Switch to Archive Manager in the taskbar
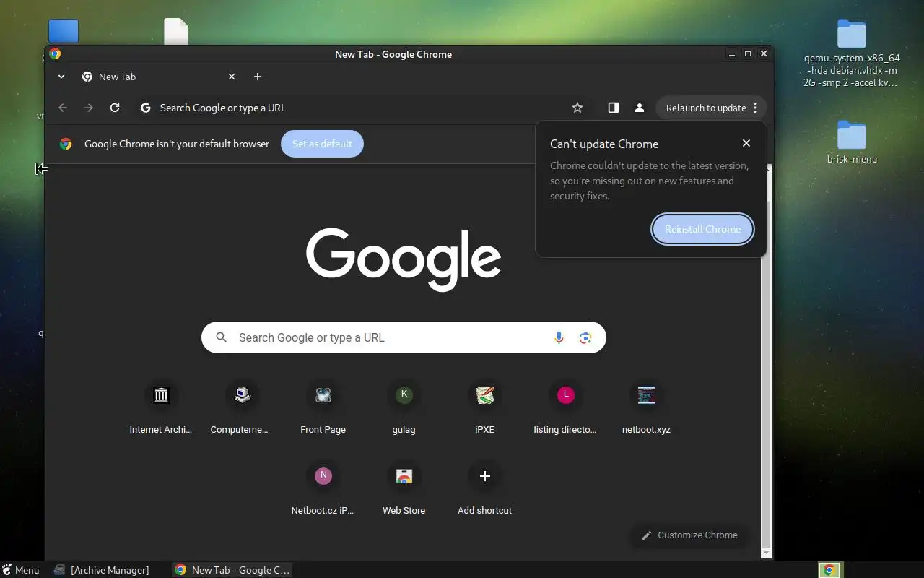This screenshot has height=578, width=924. (x=102, y=570)
